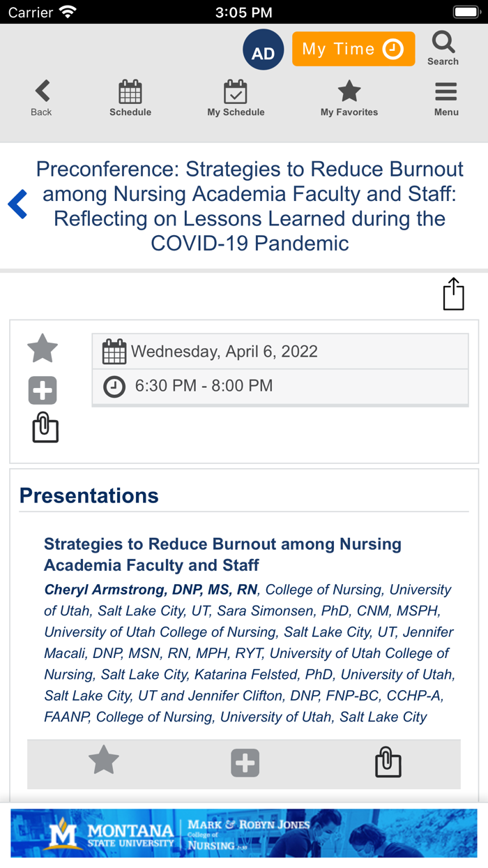
Task: Open the Montana State University Nursing banner
Action: coord(244,833)
